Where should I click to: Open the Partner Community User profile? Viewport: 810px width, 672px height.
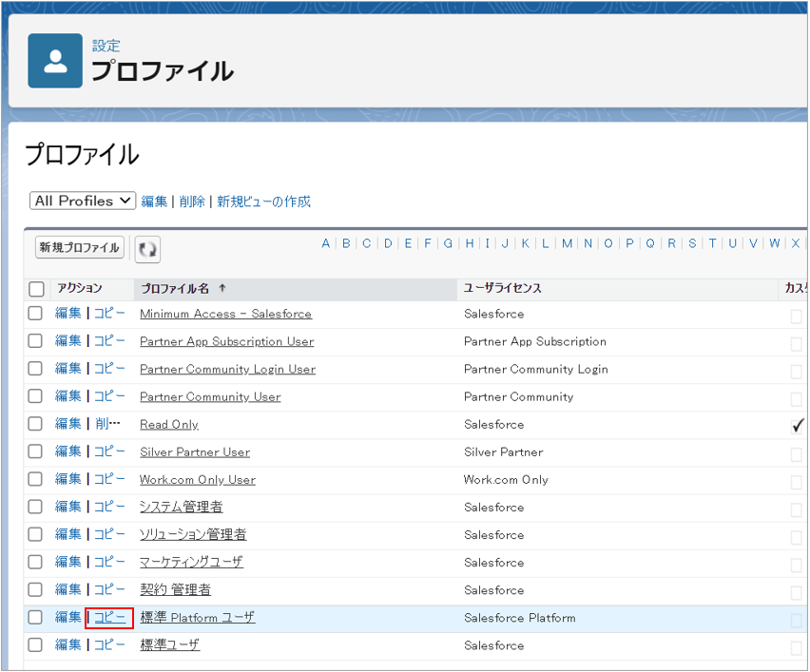click(210, 397)
